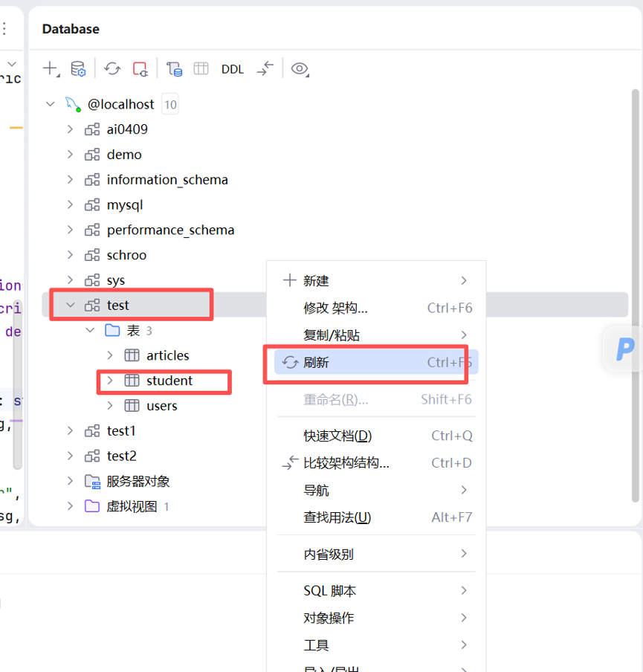Click the schema icon next to schroo
Viewport: 643px width, 672px height.
click(92, 255)
